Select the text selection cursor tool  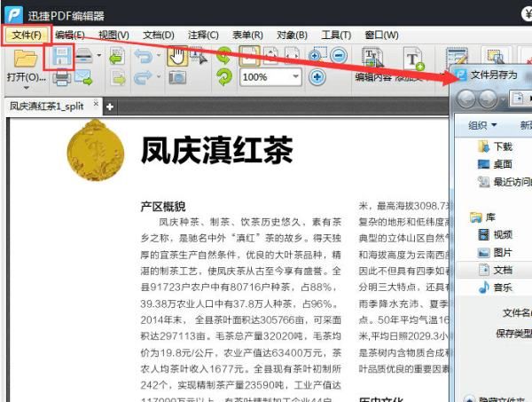coord(199,56)
